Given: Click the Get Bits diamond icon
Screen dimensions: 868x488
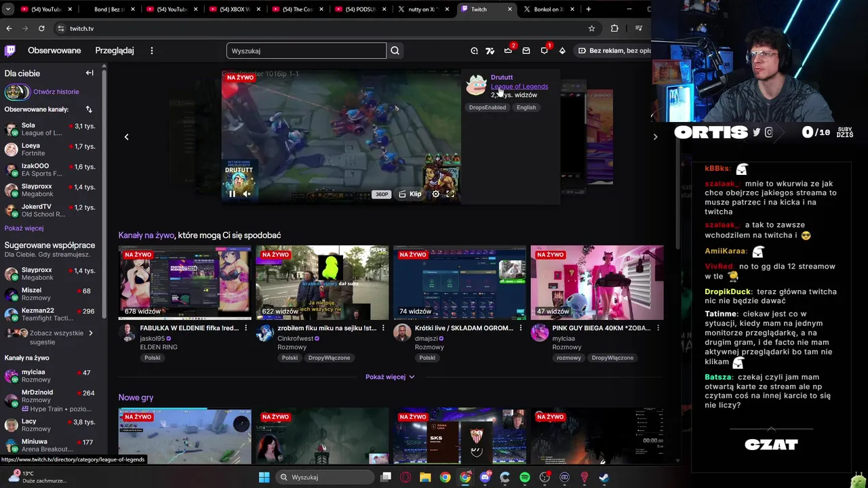Looking at the screenshot, I should [x=562, y=51].
